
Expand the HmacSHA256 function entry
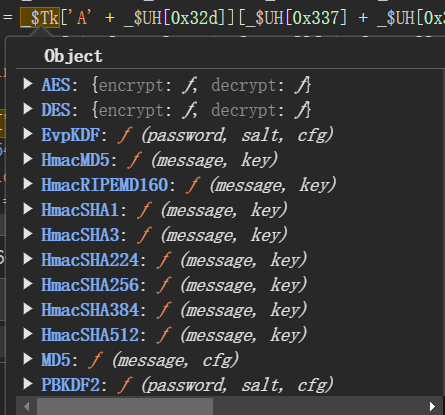click(28, 284)
